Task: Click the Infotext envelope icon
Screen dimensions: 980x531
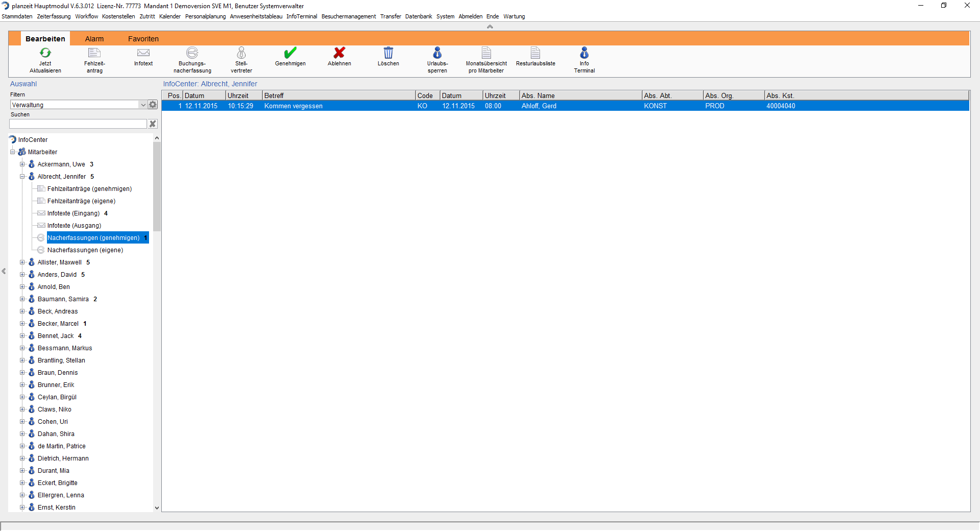Action: [143, 53]
